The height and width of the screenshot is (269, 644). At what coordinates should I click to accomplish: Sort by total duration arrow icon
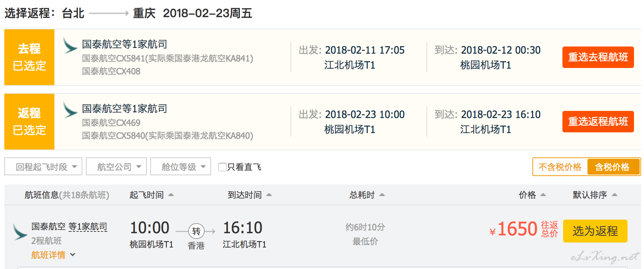(382, 195)
